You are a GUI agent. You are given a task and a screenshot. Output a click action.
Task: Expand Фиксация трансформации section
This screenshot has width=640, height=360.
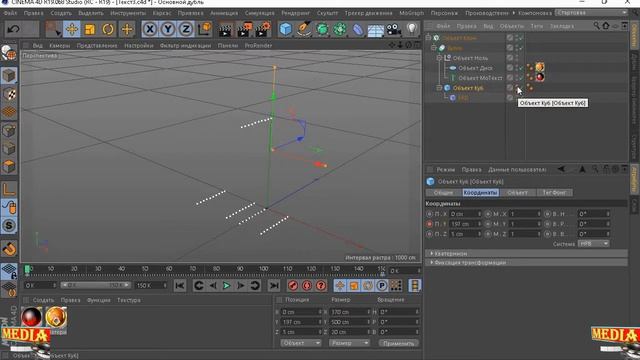(x=527, y=263)
